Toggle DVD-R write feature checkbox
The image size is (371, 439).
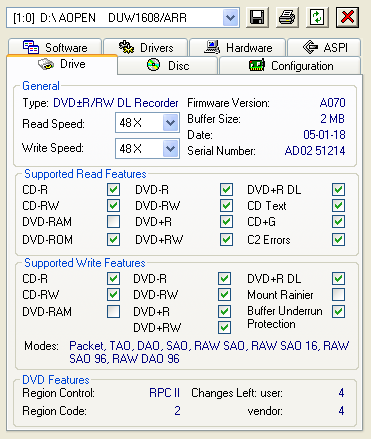pyautogui.click(x=224, y=279)
